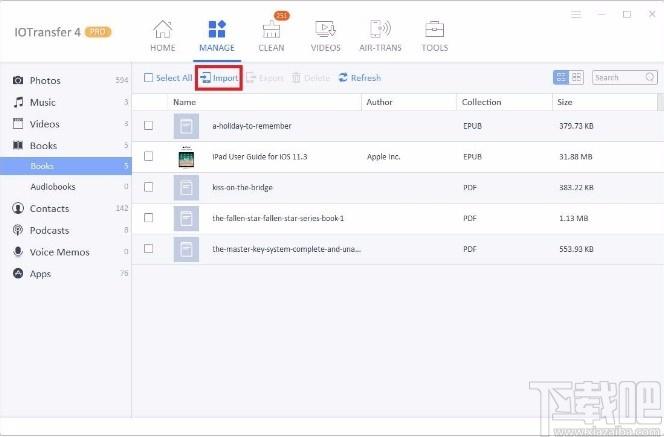664x437 pixels.
Task: Switch to the MANAGE tab
Action: (x=217, y=36)
